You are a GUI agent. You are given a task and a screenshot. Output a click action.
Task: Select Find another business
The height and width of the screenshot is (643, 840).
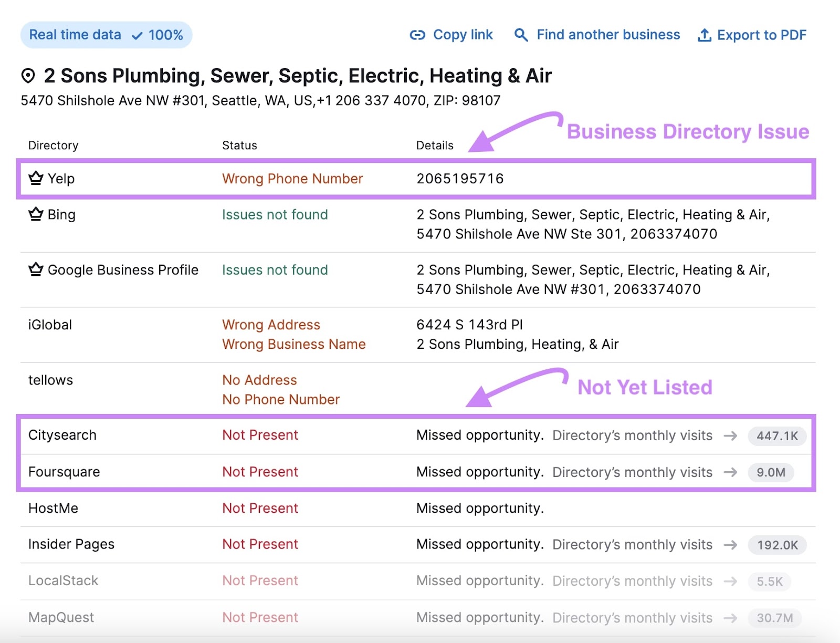(x=608, y=35)
